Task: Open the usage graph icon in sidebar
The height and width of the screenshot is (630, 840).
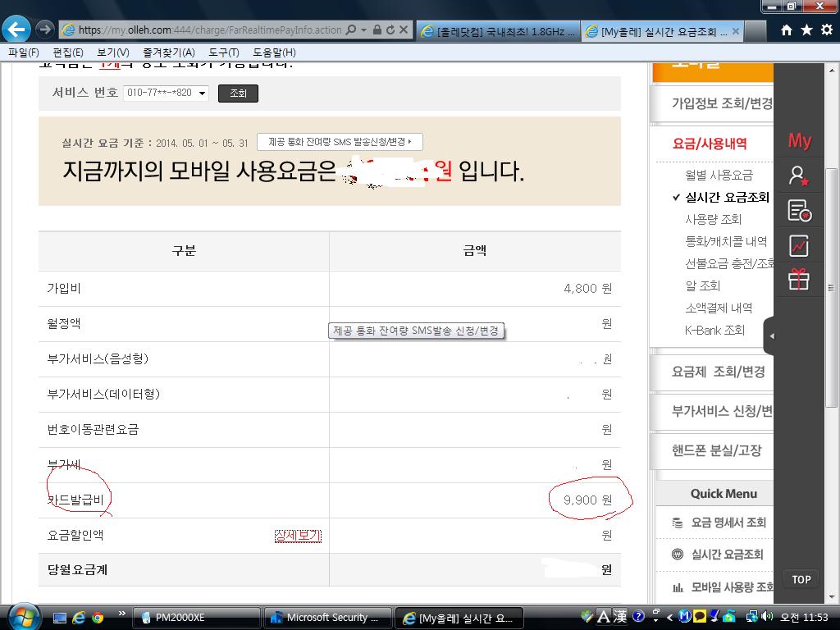Action: 798,245
